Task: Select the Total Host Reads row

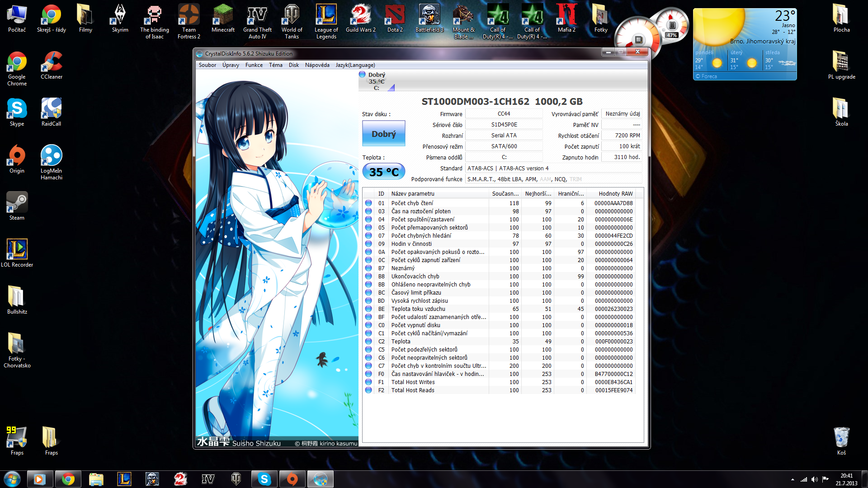Action: point(500,390)
